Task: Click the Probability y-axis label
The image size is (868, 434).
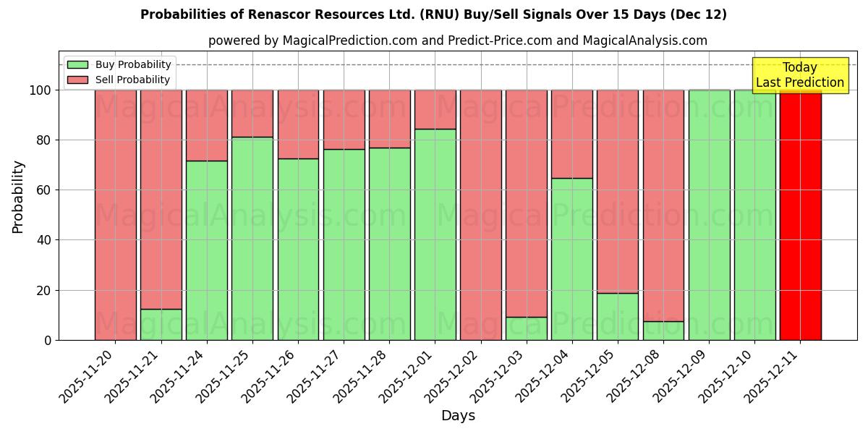Action: tap(16, 196)
